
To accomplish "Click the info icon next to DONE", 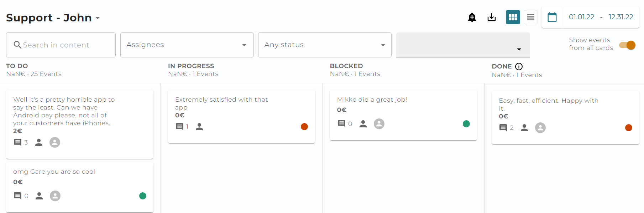I will point(519,66).
